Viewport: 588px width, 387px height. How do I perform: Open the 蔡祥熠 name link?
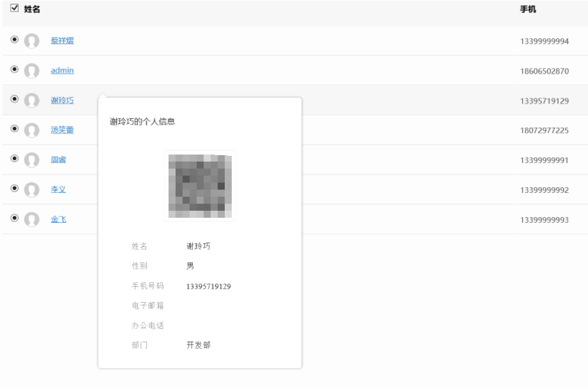(x=63, y=40)
